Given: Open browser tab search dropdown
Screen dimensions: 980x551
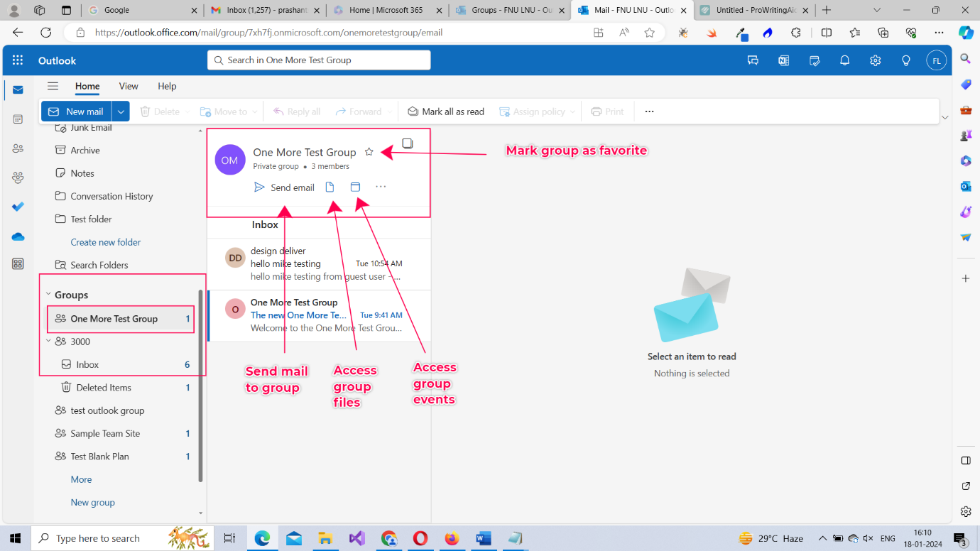Looking at the screenshot, I should pos(877,10).
